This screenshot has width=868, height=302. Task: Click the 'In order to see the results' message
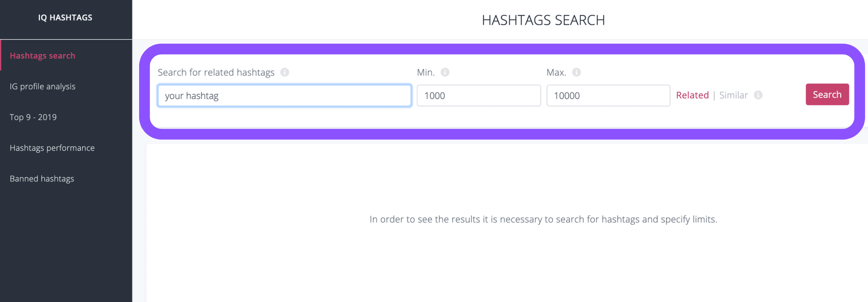(x=543, y=219)
